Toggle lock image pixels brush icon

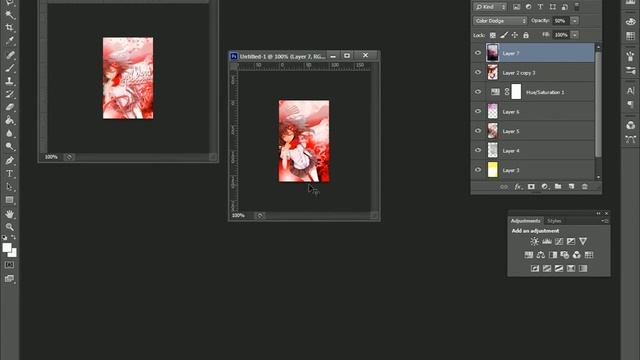coord(504,35)
